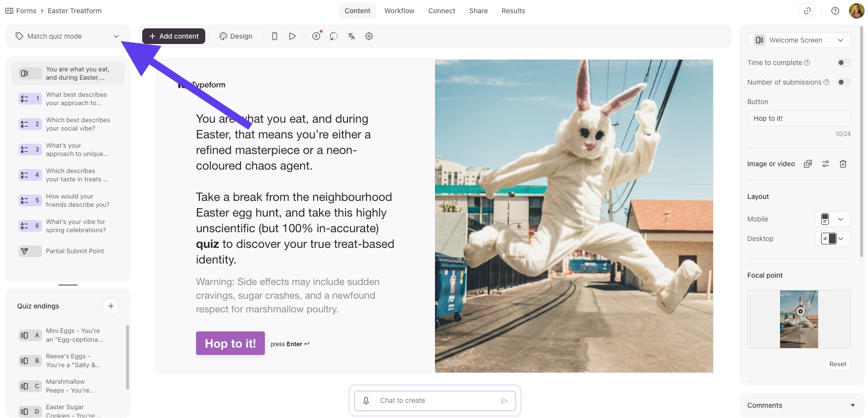Select question 6 spring celebrations vibe
The height and width of the screenshot is (418, 868).
point(68,226)
